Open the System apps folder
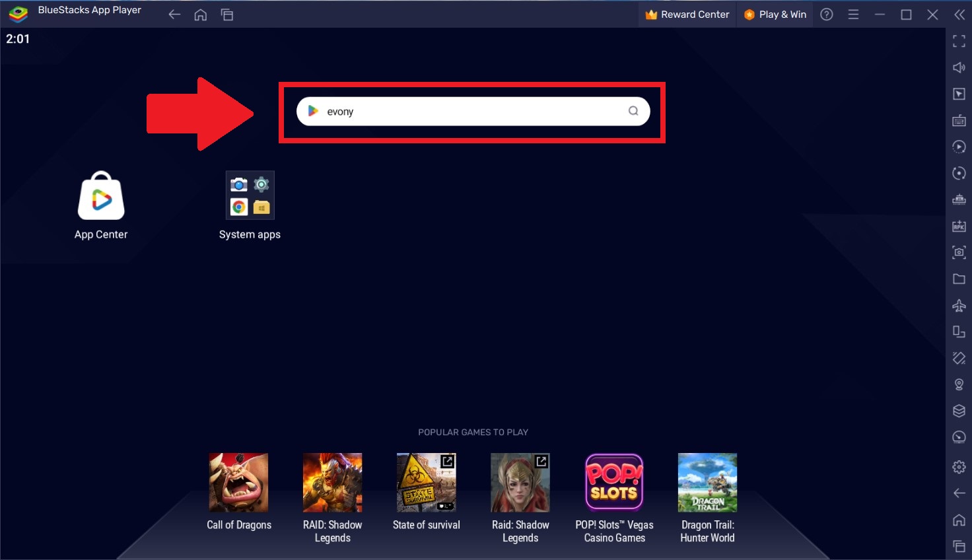This screenshot has height=560, width=972. point(250,205)
